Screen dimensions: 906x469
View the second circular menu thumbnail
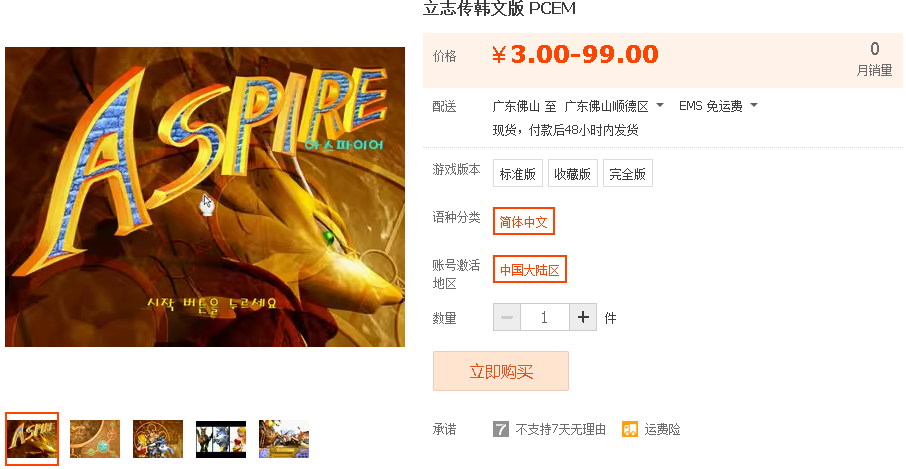point(95,439)
